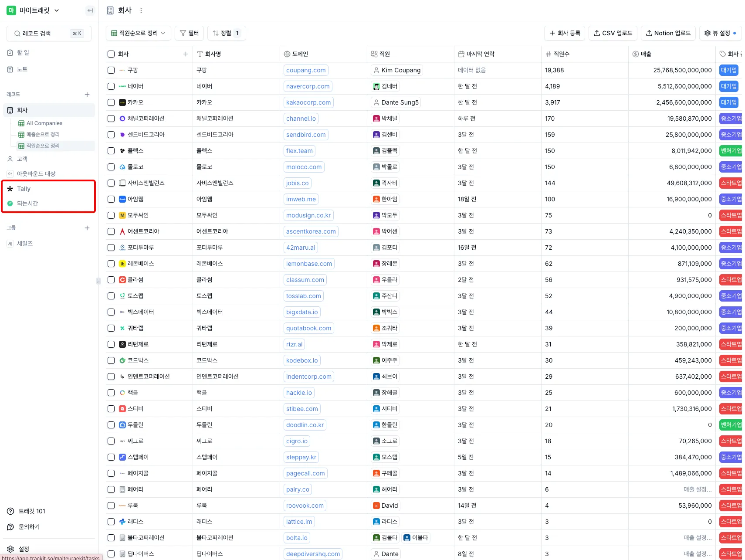Open the coupang.com domain link
Viewport: 745px width, 560px height.
tap(306, 70)
